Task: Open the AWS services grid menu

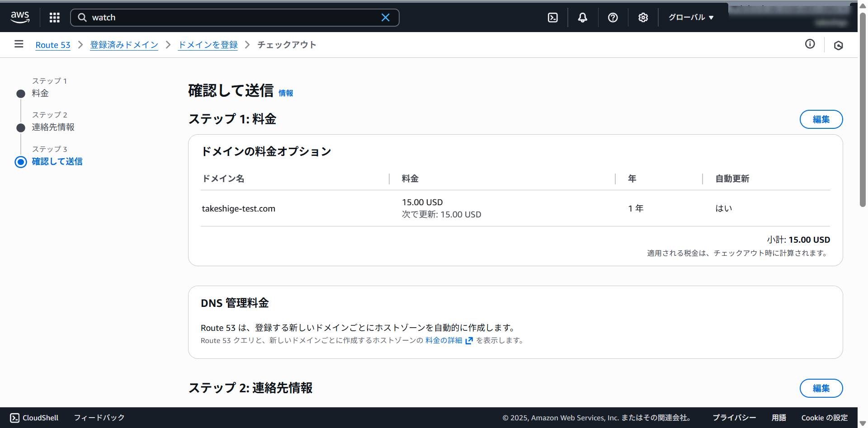Action: 55,18
